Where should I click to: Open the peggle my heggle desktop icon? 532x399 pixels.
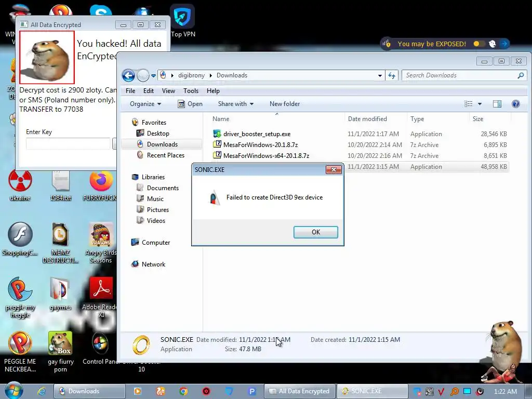pos(20,298)
